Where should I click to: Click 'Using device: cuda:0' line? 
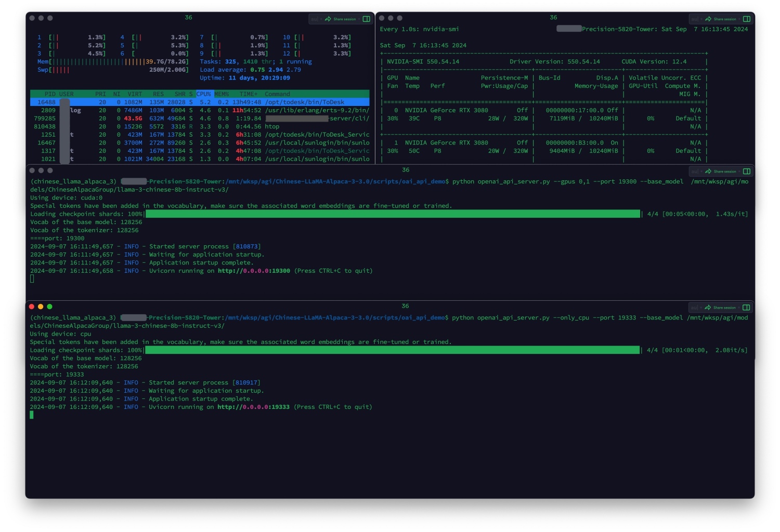click(67, 198)
